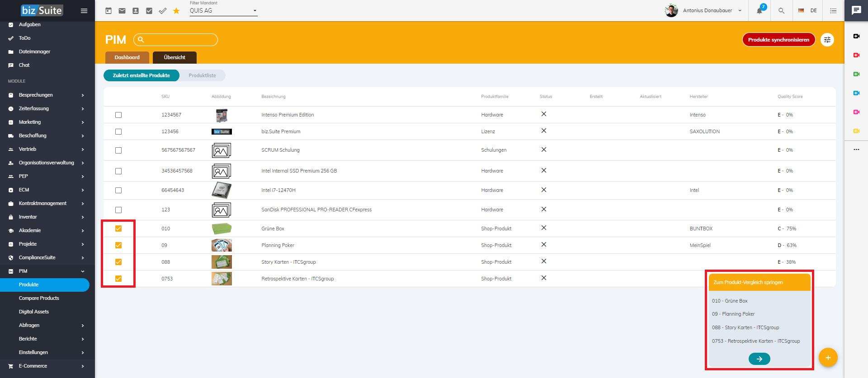Check the Intel Internal SSD Premium checkbox
The height and width of the screenshot is (378, 868).
tap(118, 171)
